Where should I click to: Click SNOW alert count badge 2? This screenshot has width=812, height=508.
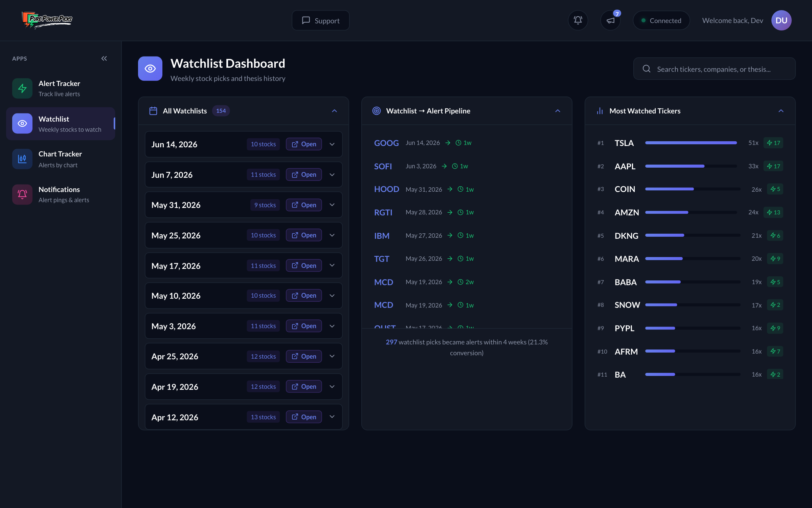(775, 305)
